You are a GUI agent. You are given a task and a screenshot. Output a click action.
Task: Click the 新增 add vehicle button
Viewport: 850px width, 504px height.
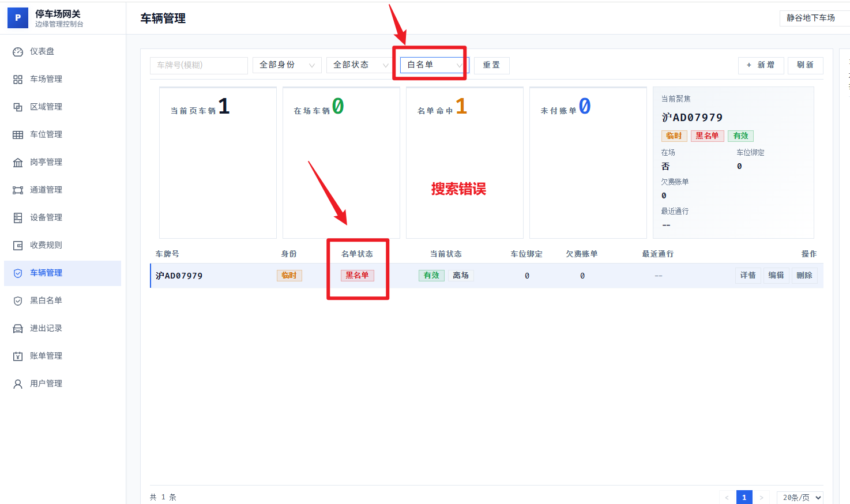click(761, 65)
